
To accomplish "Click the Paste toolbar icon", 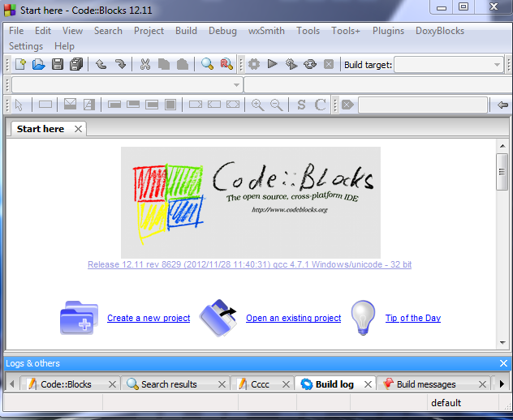I will point(183,64).
